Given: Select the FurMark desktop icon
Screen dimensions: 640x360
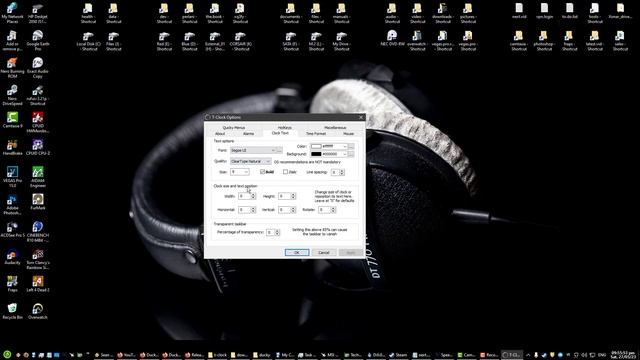Looking at the screenshot, I should (x=38, y=202).
